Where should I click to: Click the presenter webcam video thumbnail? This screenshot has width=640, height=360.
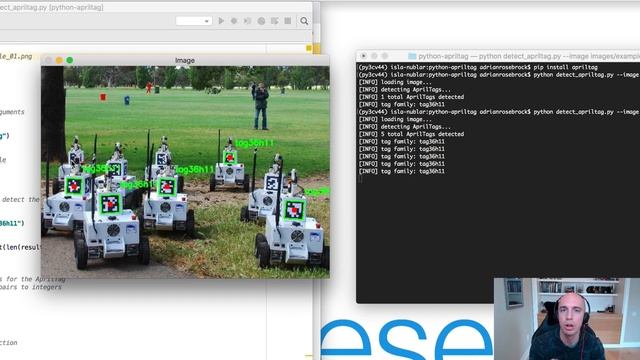(x=567, y=319)
